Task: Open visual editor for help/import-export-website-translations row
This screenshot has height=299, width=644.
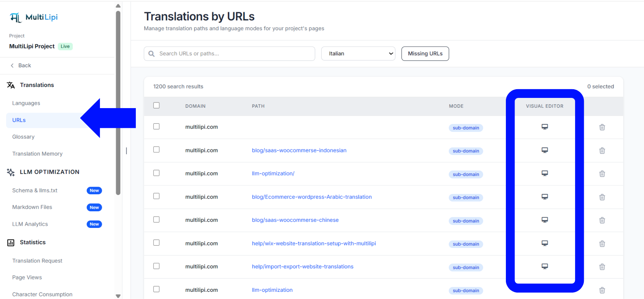Action: point(544,266)
